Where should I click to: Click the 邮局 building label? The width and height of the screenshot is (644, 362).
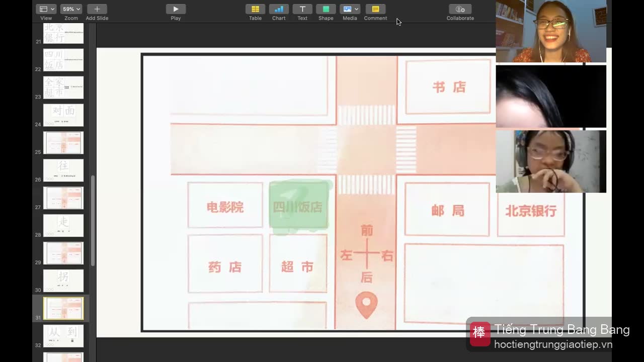tap(448, 211)
